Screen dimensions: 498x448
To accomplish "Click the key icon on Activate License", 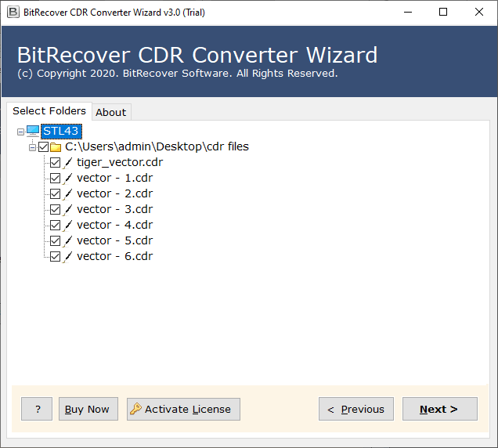I will pos(135,409).
